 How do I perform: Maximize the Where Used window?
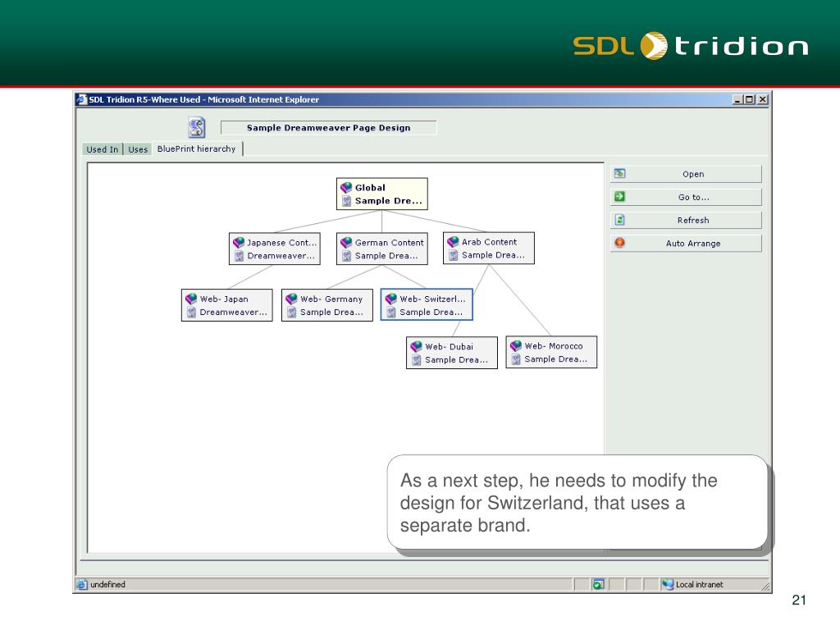(x=750, y=99)
